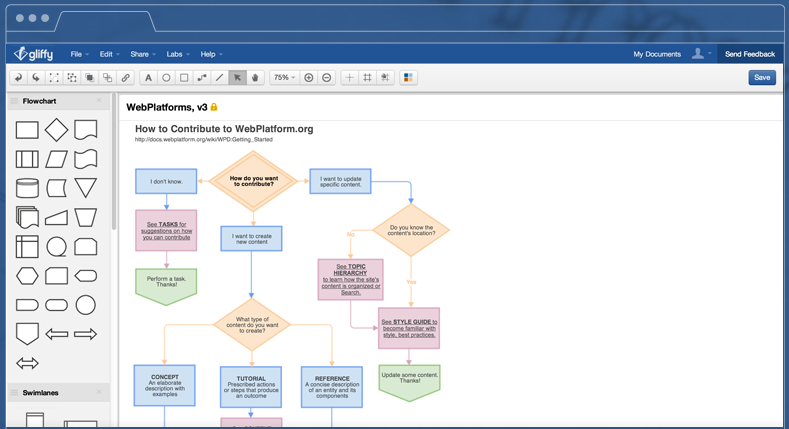Pick the Data parallelogram shape

coord(56,159)
